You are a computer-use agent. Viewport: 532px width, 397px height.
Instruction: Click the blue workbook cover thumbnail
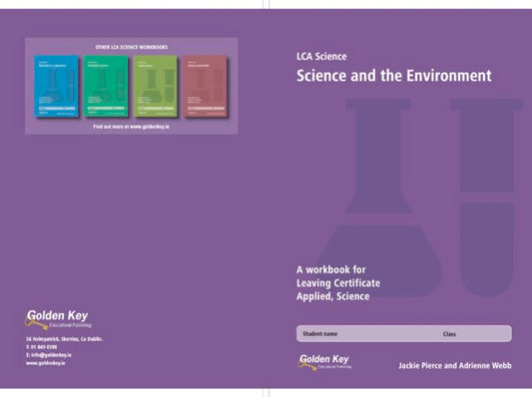[x=56, y=86]
